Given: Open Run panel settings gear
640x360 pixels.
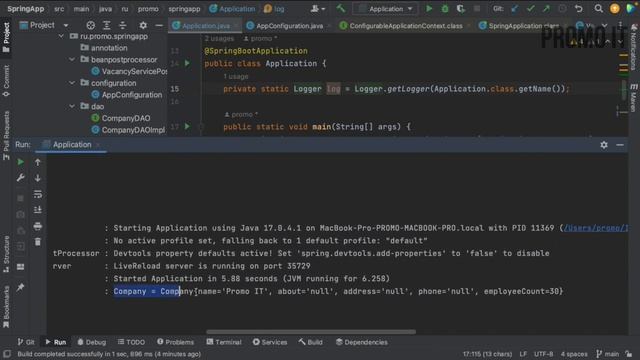Looking at the screenshot, I should [x=604, y=145].
